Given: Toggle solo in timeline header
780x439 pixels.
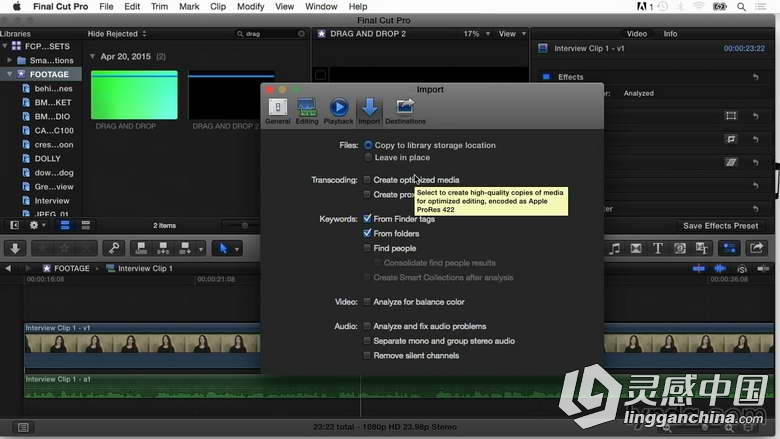Looking at the screenshot, I should 742,269.
